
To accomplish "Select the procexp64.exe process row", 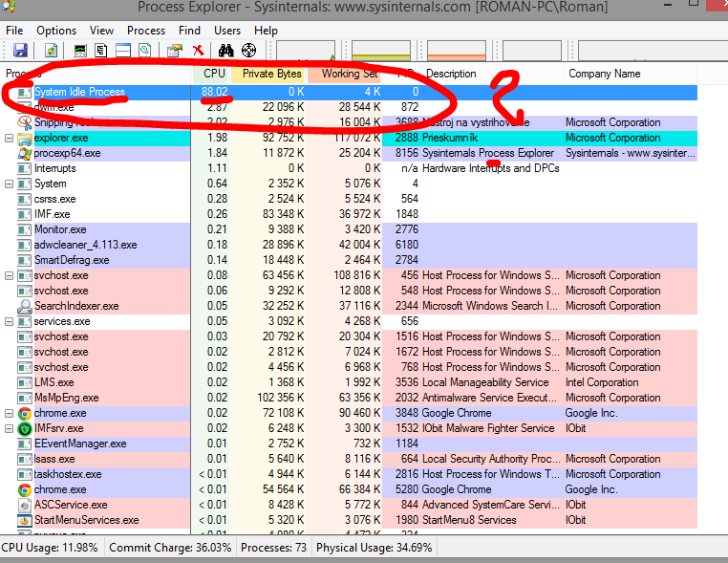I will pos(67,153).
